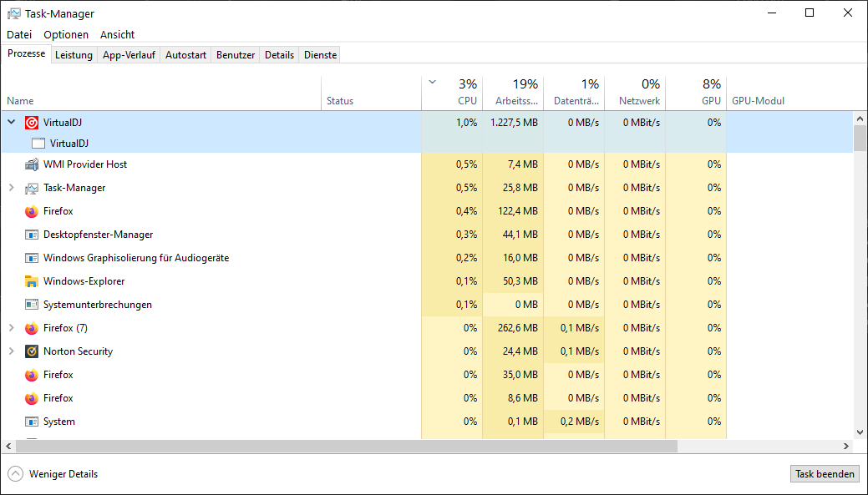
Task: Switch to the Benutzer tab
Action: click(236, 55)
